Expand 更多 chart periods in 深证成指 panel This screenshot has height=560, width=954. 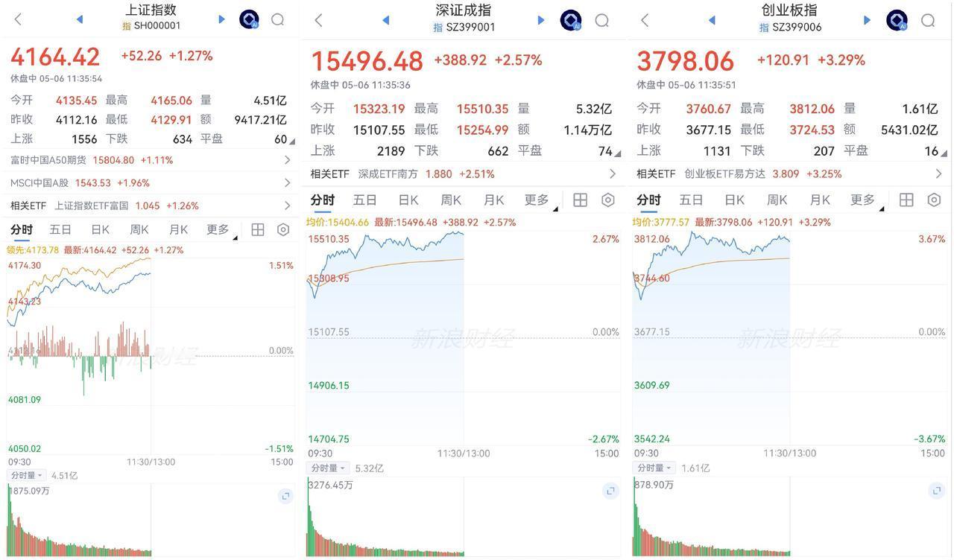(x=540, y=200)
